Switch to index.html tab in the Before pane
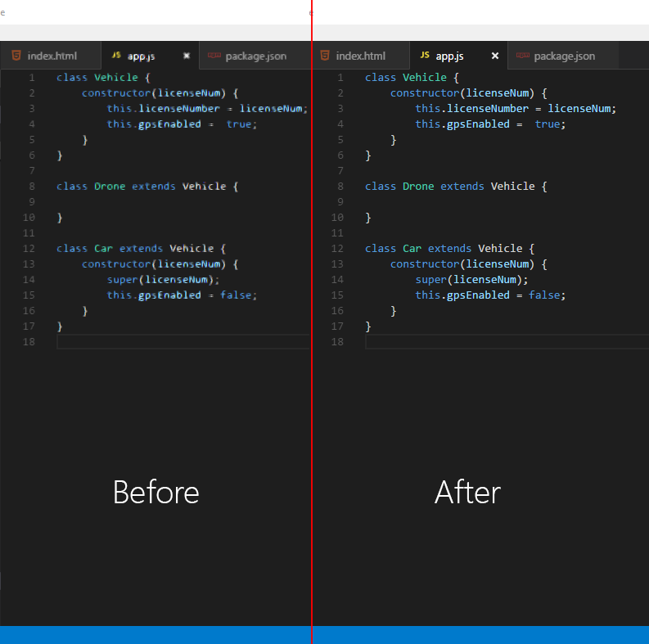 click(x=51, y=56)
